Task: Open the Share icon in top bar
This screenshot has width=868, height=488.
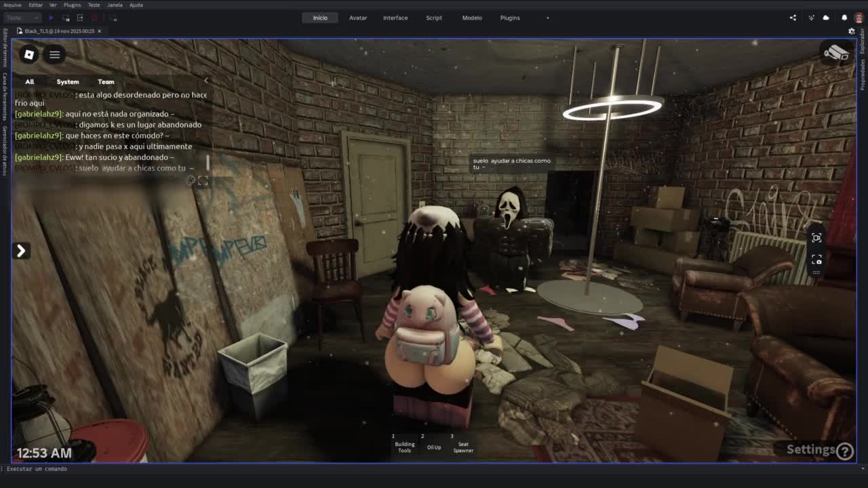Action: (x=793, y=18)
